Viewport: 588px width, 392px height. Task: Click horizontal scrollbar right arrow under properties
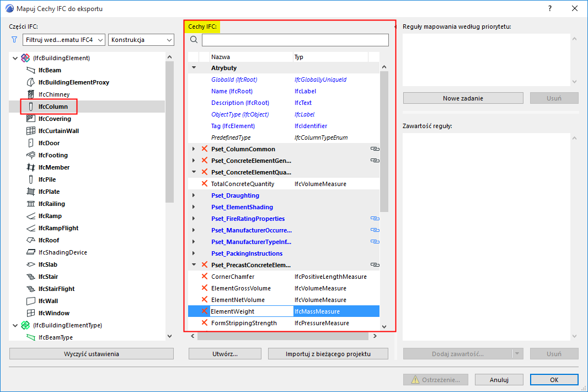pos(375,336)
